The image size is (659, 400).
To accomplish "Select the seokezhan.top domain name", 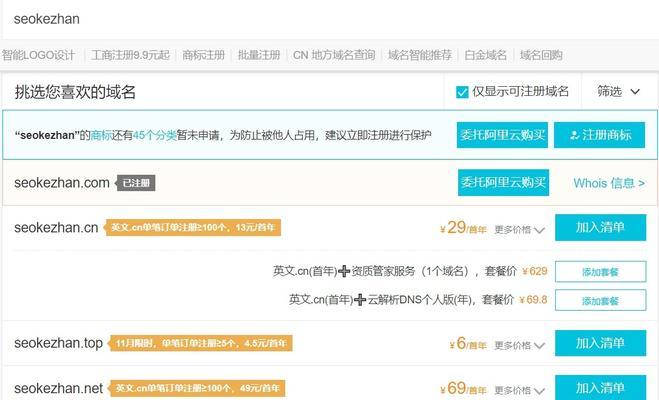I will [x=58, y=343].
